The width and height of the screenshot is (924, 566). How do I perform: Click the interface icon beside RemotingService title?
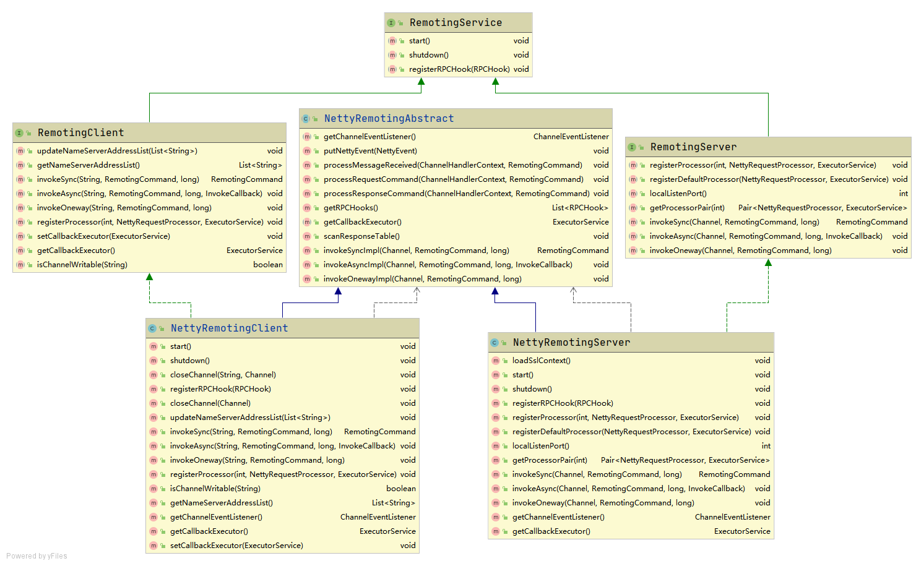(x=391, y=23)
